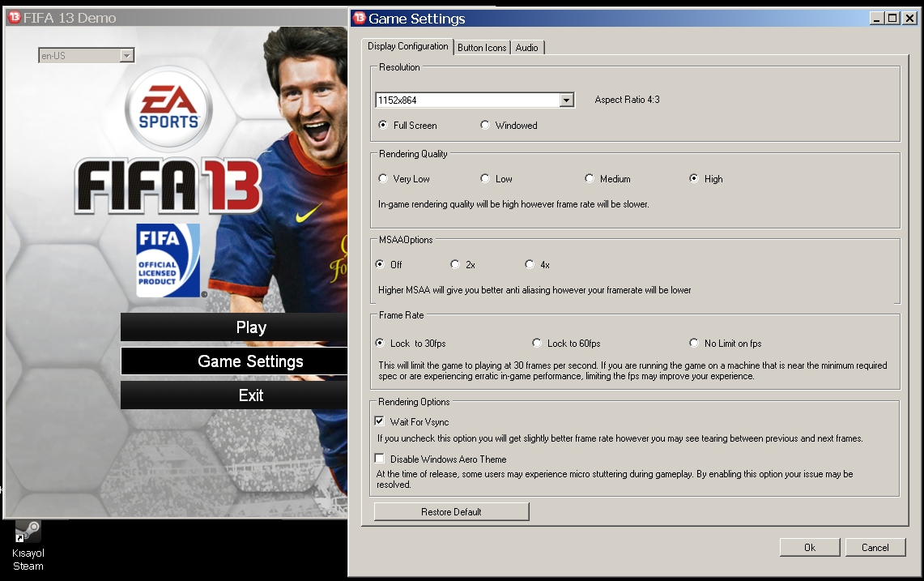This screenshot has height=581, width=924.
Task: Set rendering quality to Very Low
Action: (383, 178)
